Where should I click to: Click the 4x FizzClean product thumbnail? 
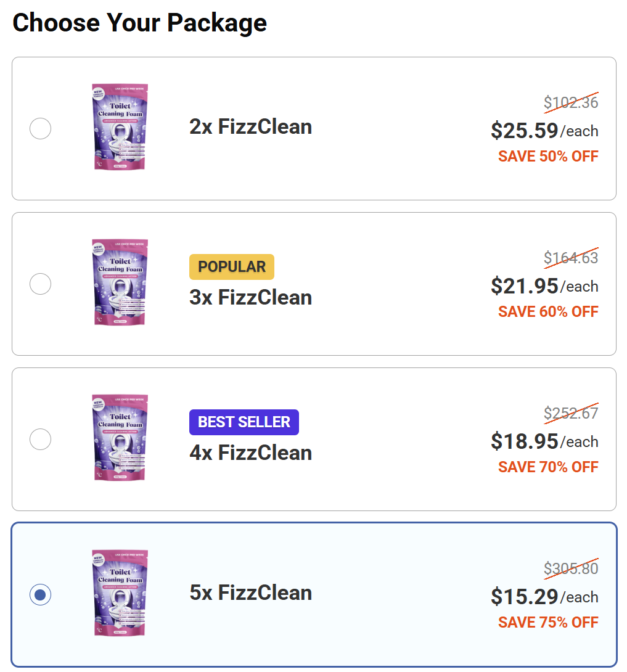point(119,438)
